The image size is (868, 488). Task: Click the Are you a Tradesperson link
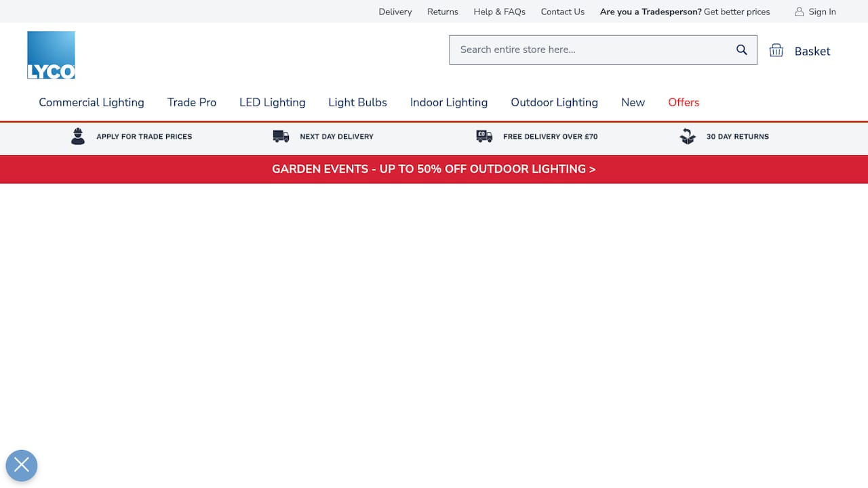coord(650,12)
